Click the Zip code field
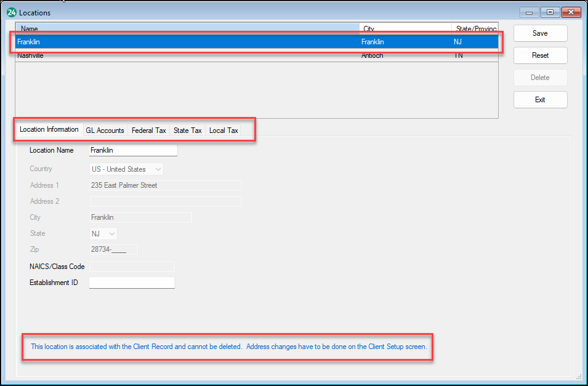Screen dimensions: 588x386 click(113, 249)
